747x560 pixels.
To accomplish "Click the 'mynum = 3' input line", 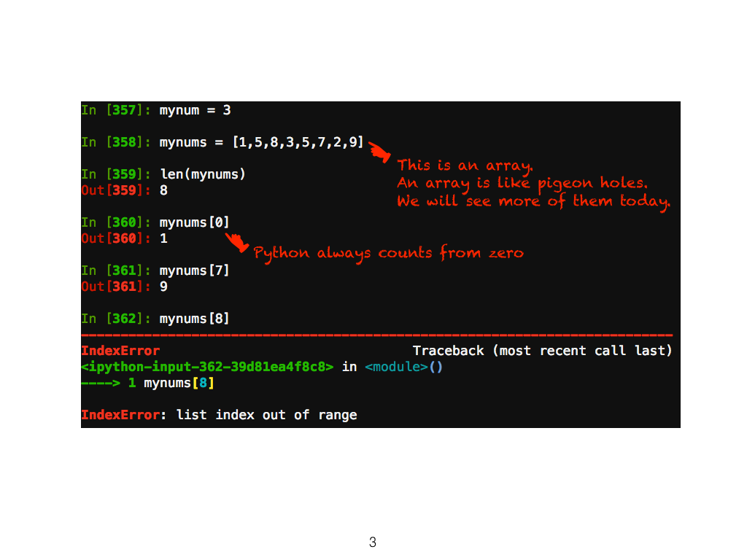I will coord(195,111).
